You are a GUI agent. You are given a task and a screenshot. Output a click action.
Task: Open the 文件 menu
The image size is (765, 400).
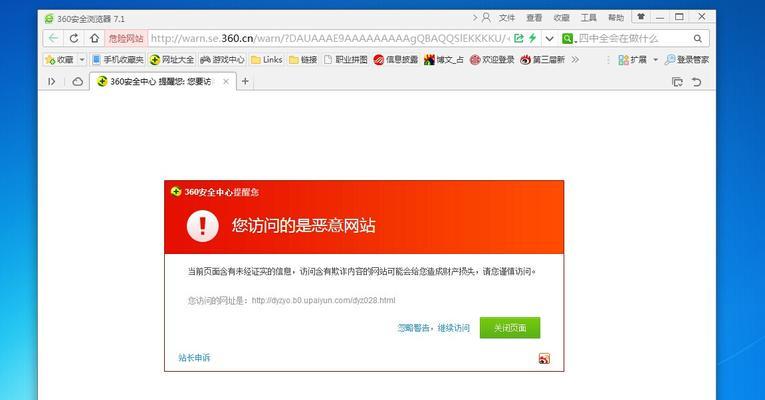click(x=507, y=18)
